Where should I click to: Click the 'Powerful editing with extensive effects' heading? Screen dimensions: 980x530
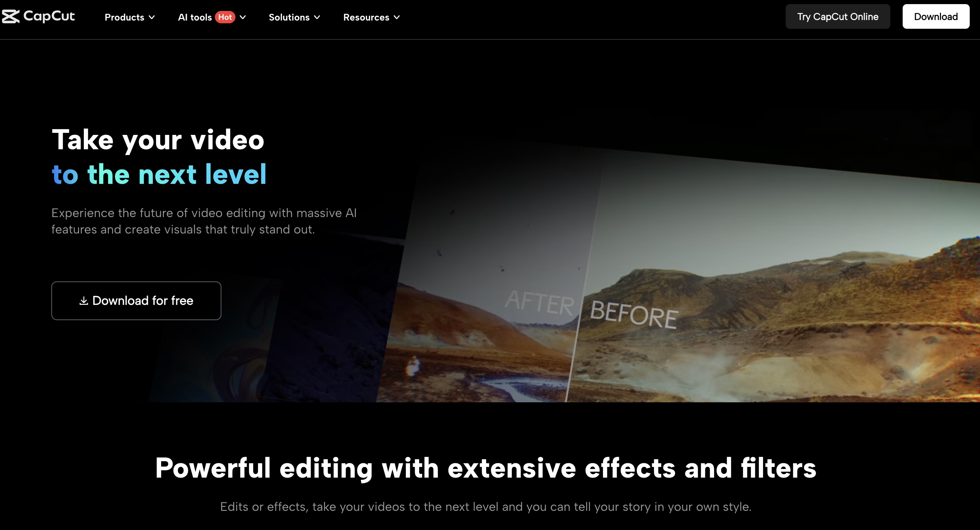(x=486, y=468)
